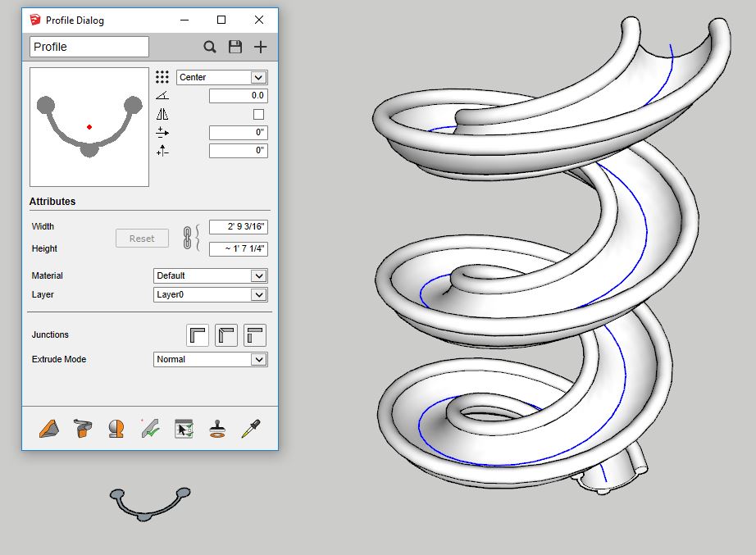756x555 pixels.
Task: Open the profile search
Action: coord(211,47)
